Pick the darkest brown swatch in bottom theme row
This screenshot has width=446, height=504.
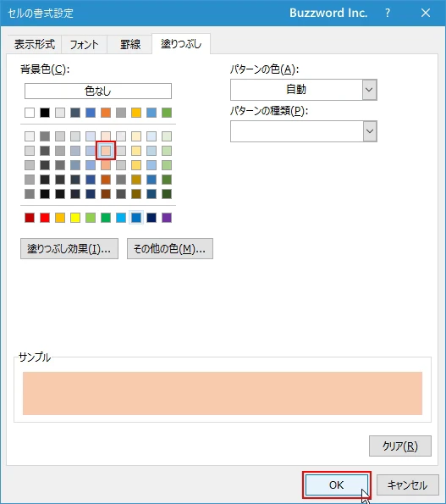pos(106,194)
